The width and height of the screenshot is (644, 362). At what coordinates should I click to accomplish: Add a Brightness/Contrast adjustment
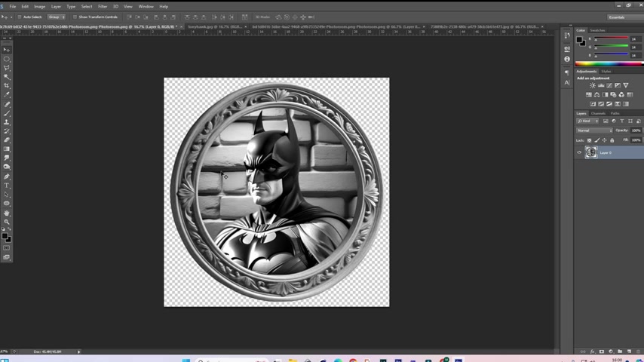(593, 85)
